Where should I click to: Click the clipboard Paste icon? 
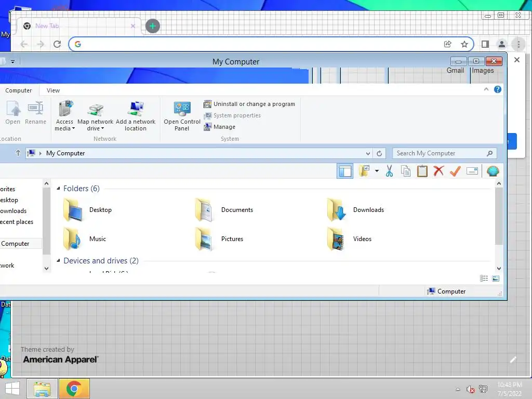pos(422,171)
